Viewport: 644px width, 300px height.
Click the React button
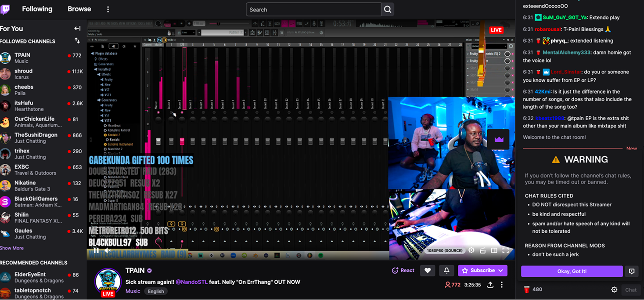pos(403,271)
